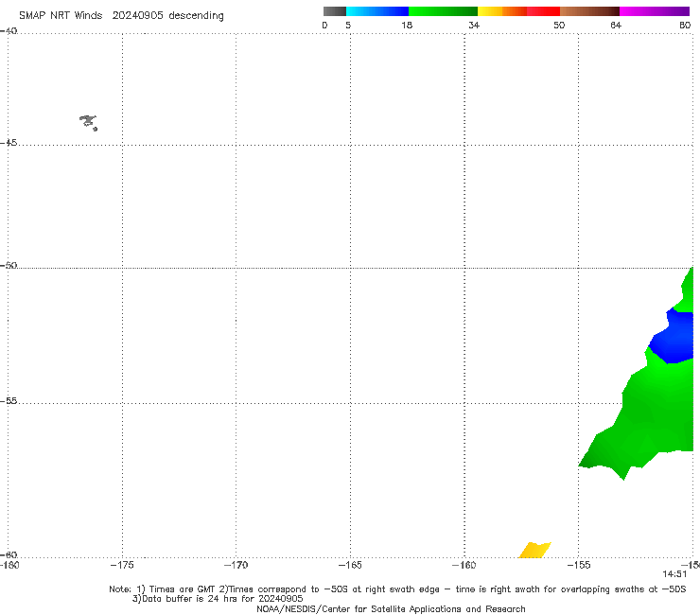Click the note line 'Times are GMT'
This screenshot has width=700, height=615.
click(183, 589)
